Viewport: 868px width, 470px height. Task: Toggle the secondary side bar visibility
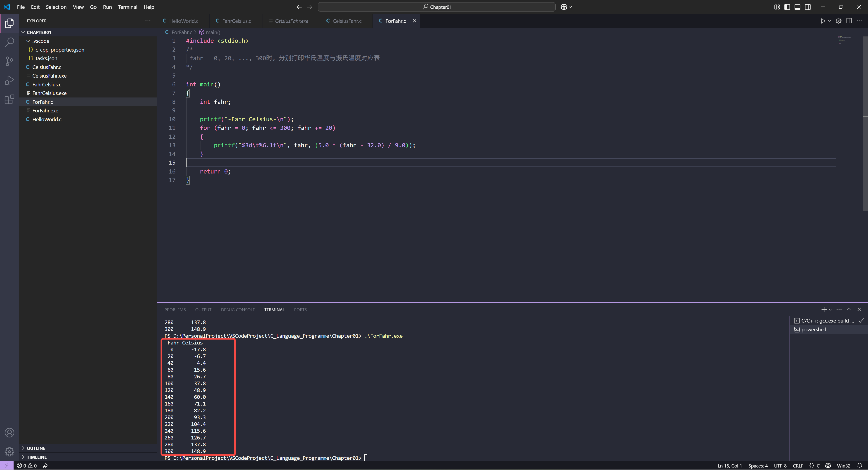pos(808,7)
